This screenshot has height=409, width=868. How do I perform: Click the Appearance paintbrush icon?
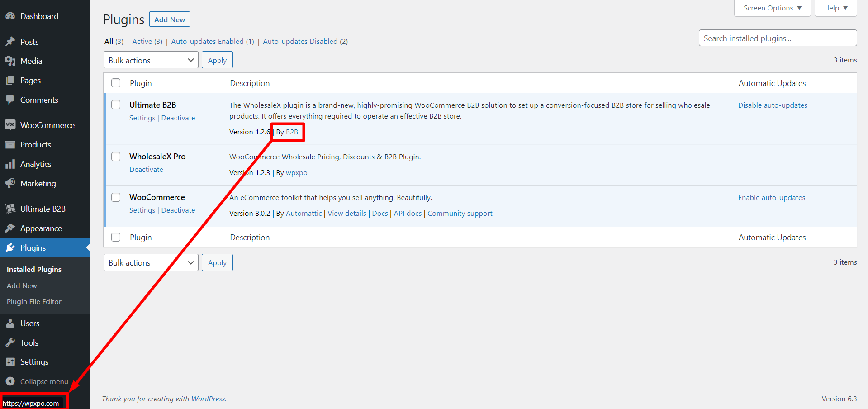(x=10, y=228)
